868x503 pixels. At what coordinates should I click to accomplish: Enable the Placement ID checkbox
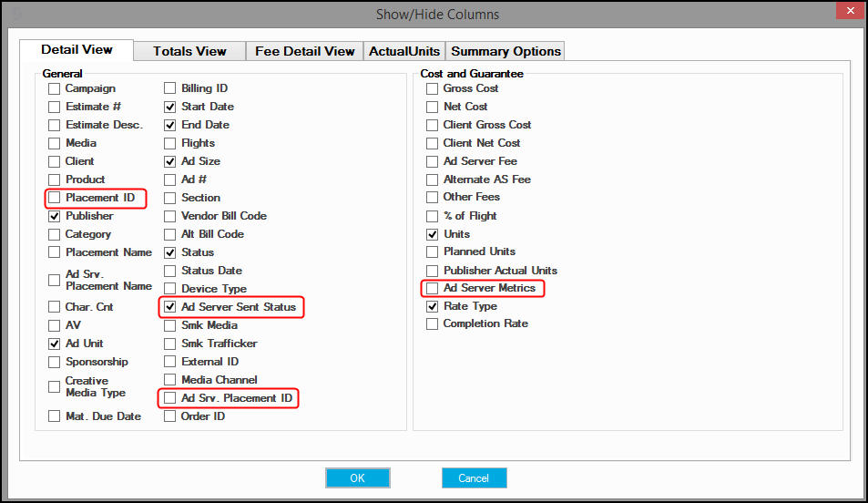pos(55,198)
